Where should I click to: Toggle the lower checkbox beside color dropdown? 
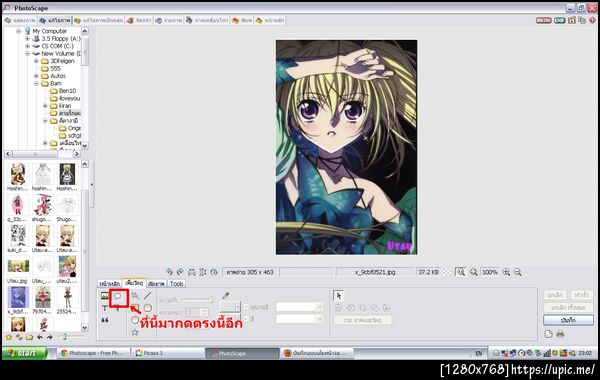[246, 318]
